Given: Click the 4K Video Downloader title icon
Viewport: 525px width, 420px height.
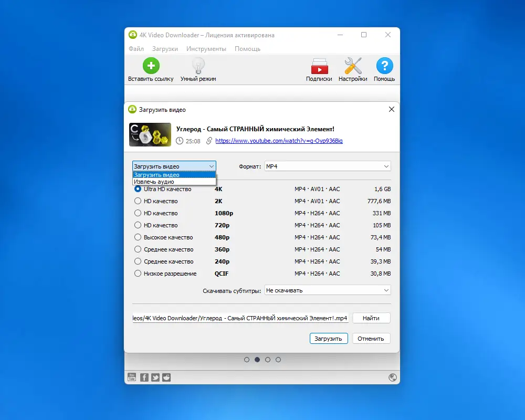Looking at the screenshot, I should tap(133, 35).
